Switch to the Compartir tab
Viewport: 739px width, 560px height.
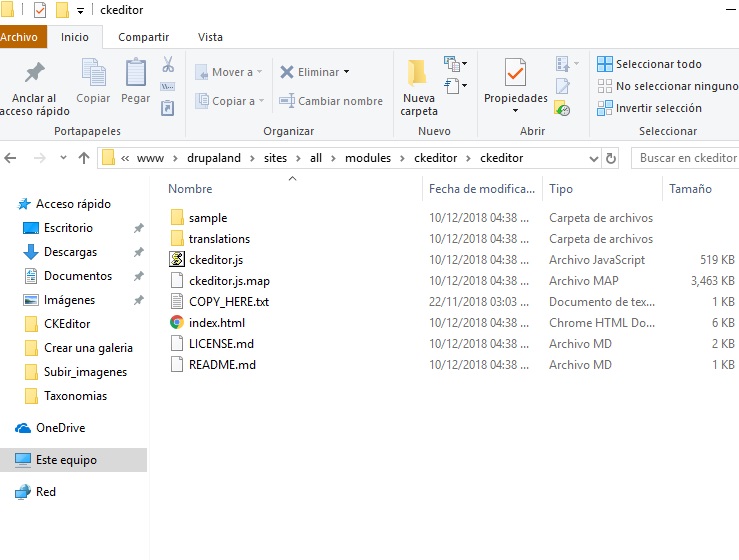(143, 37)
